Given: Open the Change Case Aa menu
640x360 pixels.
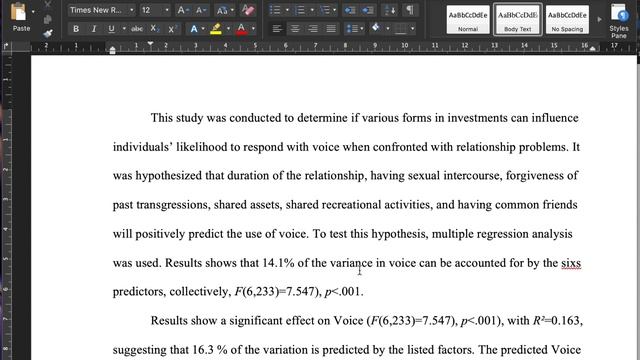Looking at the screenshot, I should coord(224,10).
